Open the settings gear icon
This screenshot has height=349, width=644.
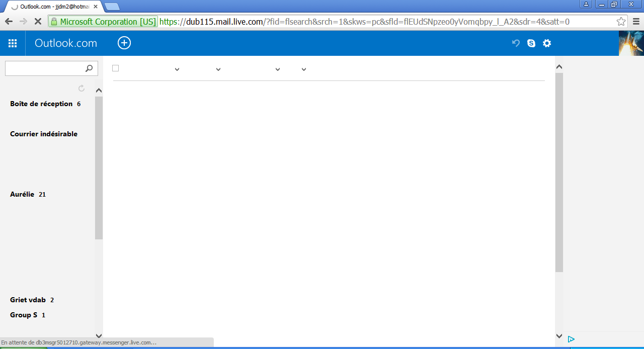point(547,43)
